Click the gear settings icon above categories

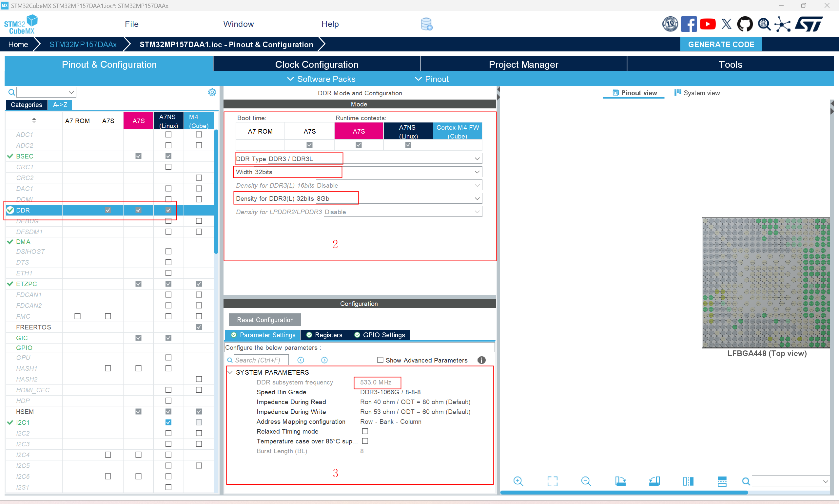click(x=212, y=92)
